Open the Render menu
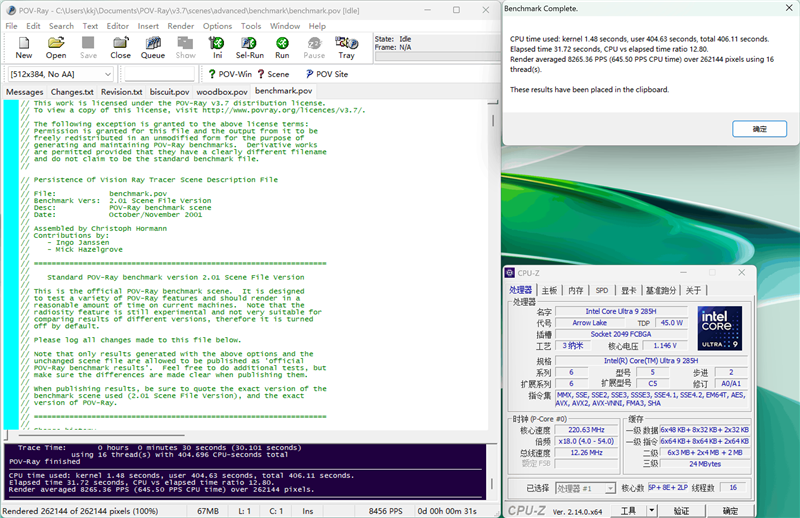This screenshot has height=518, width=800. (x=181, y=26)
